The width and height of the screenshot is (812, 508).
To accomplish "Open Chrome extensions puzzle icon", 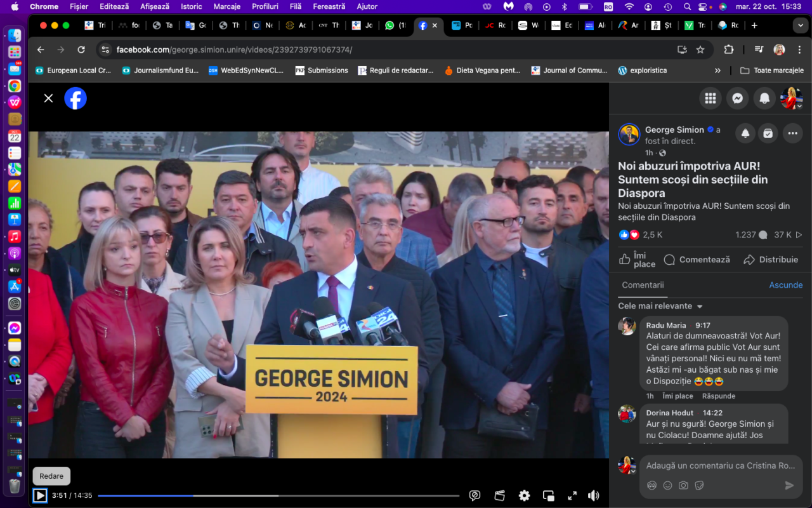I will pyautogui.click(x=728, y=50).
